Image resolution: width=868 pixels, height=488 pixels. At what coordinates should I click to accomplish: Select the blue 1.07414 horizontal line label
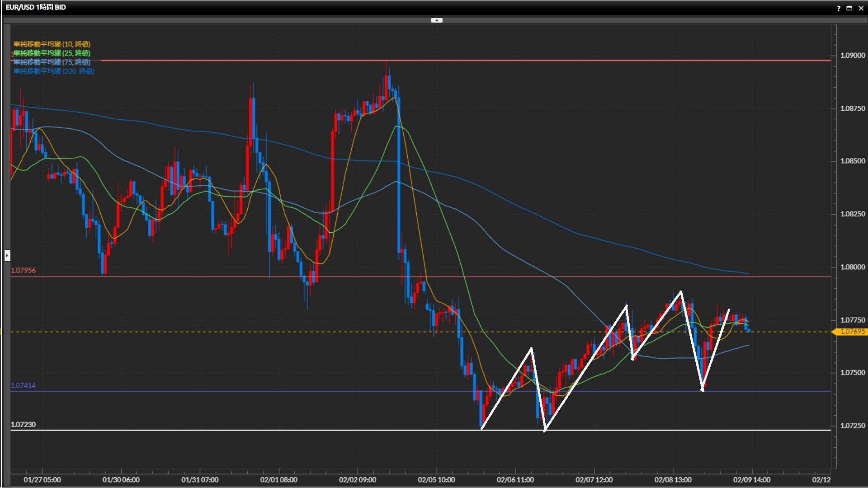23,385
